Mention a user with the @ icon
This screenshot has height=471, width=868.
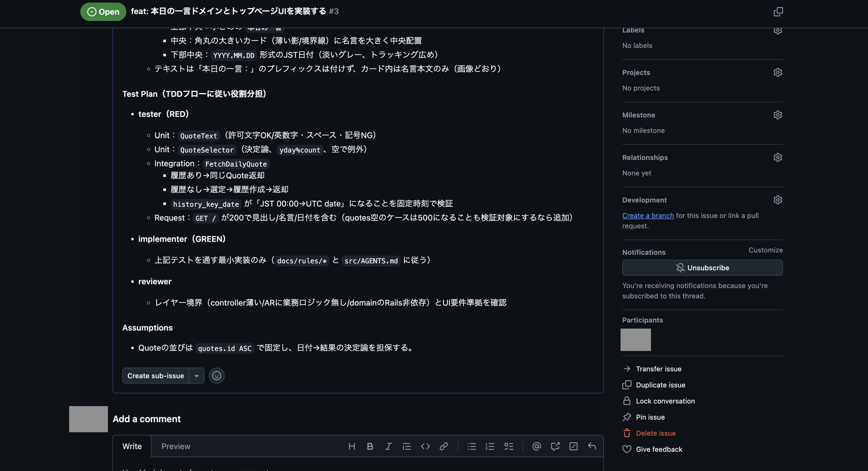pos(536,446)
